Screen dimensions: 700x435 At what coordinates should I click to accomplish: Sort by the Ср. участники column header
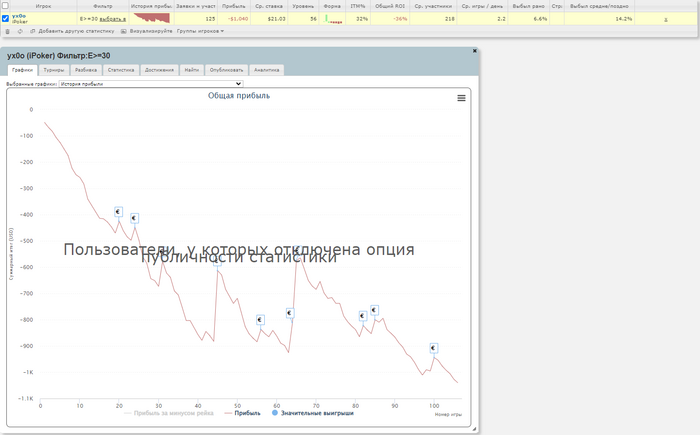coord(433,6)
